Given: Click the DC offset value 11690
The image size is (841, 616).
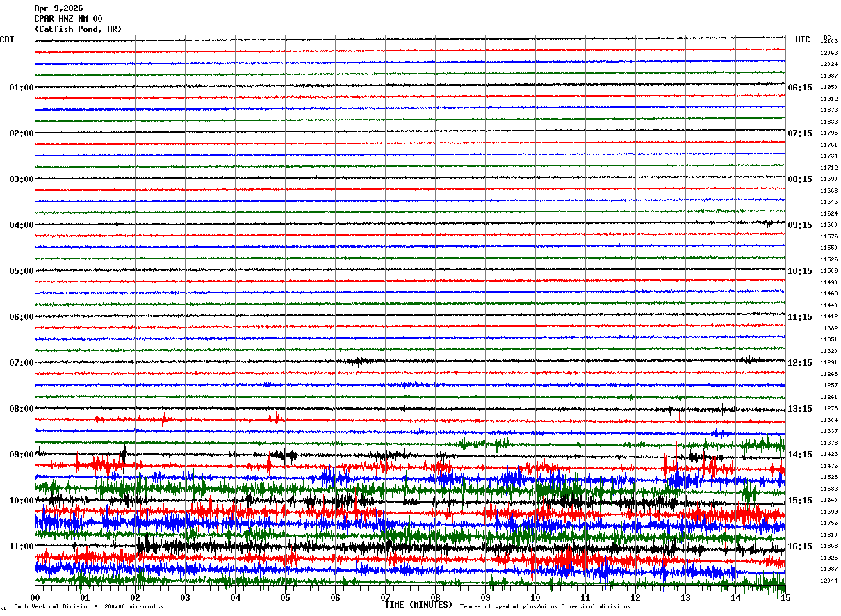Looking at the screenshot, I should (828, 179).
